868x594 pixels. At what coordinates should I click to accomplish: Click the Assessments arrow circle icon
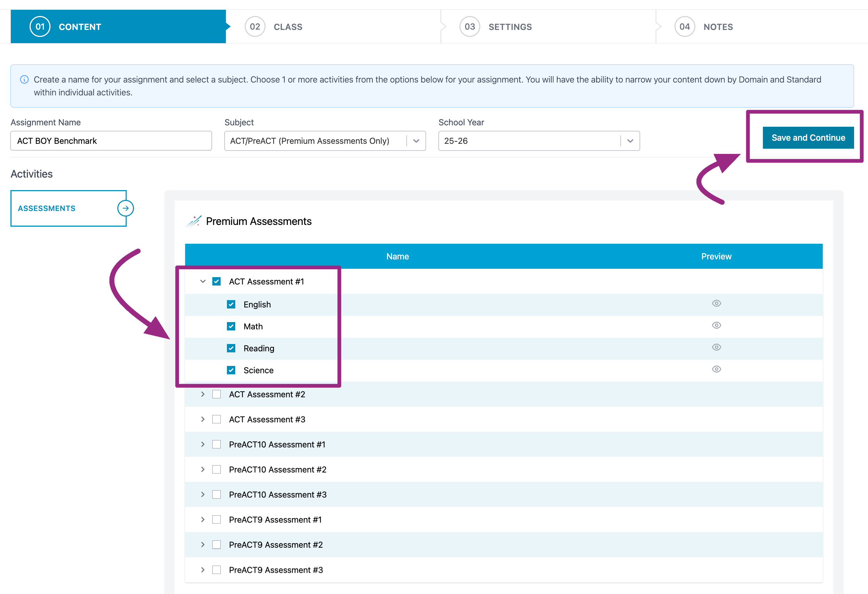(x=126, y=208)
